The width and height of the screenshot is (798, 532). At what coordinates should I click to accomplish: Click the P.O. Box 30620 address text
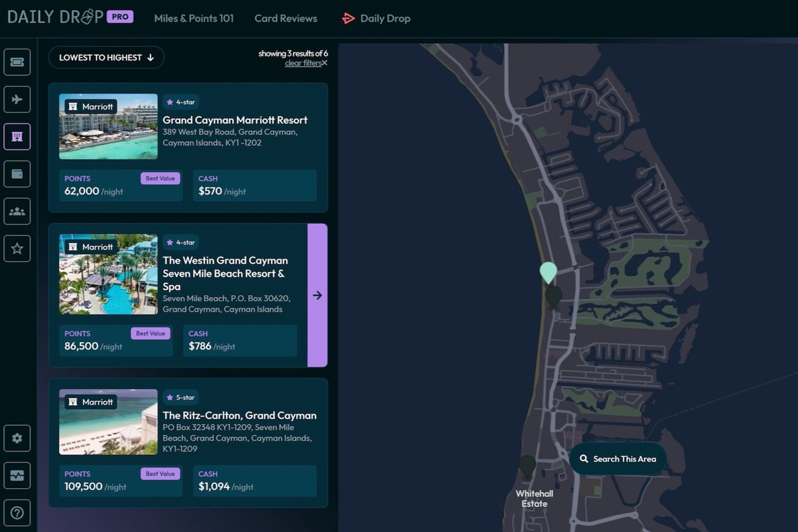click(x=227, y=304)
